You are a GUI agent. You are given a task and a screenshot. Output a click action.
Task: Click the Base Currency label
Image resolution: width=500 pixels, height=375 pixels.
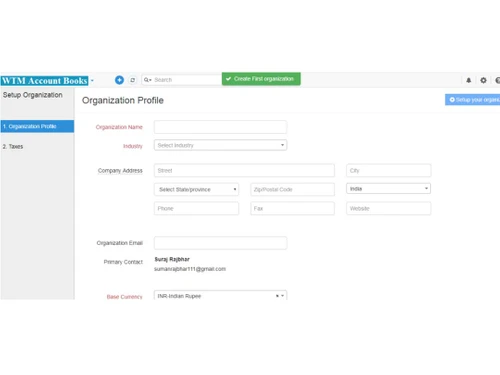(x=124, y=297)
